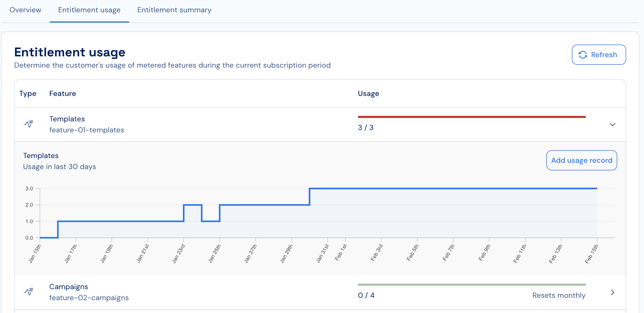
Task: Click the Feb 15th label on the chart axis
Action: [x=592, y=253]
